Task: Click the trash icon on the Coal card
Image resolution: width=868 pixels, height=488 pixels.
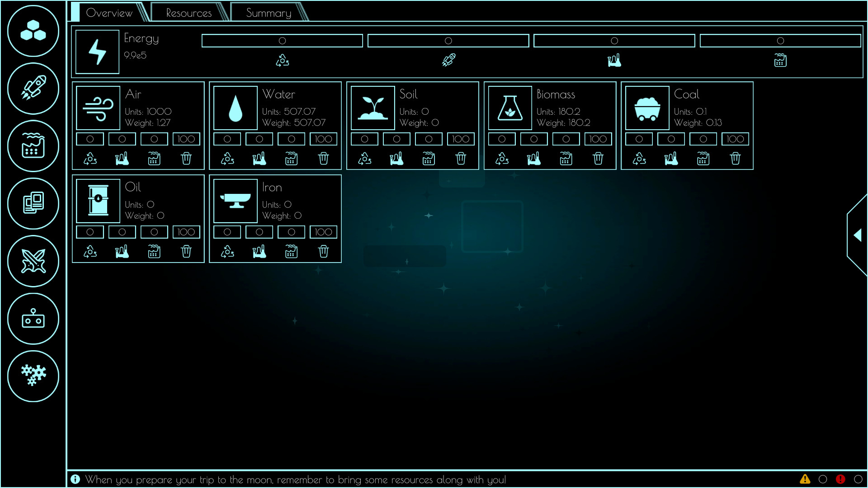Action: 735,159
